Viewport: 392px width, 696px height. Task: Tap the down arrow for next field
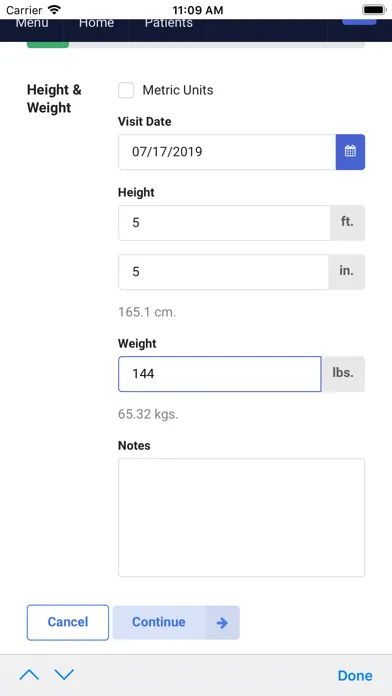(64, 675)
